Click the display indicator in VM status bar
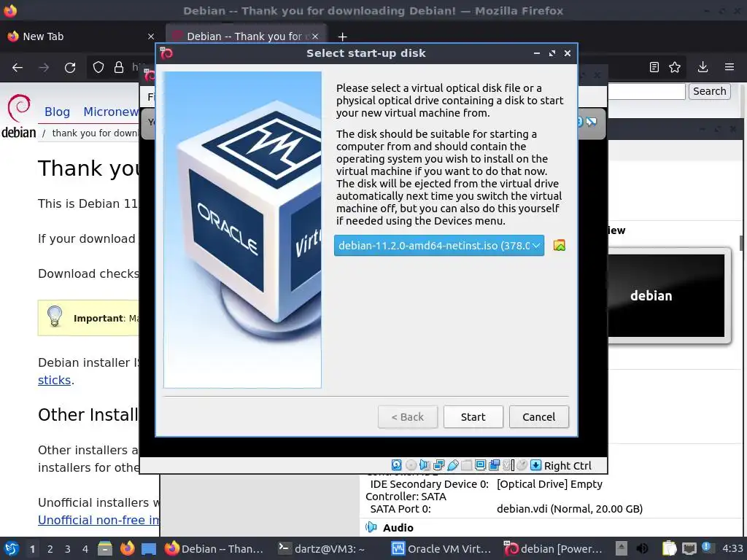The image size is (747, 560). (x=480, y=465)
